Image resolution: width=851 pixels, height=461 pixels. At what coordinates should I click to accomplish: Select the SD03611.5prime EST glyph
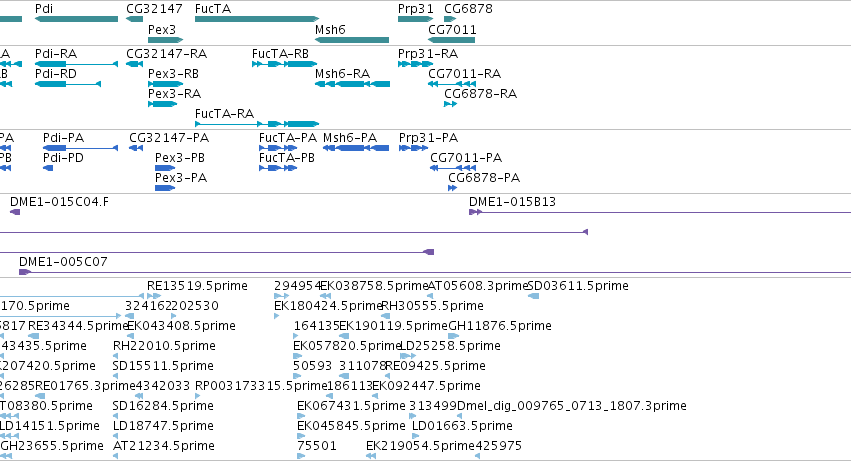point(534,296)
